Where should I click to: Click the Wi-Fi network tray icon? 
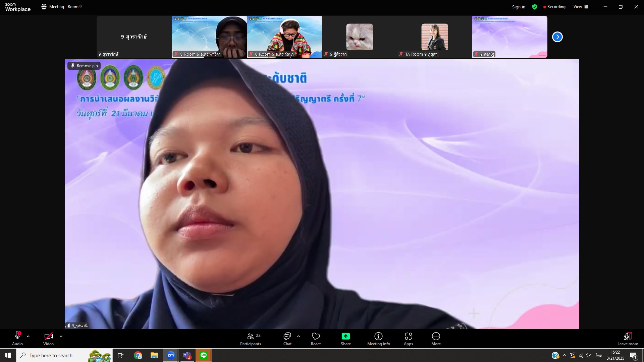[581, 355]
